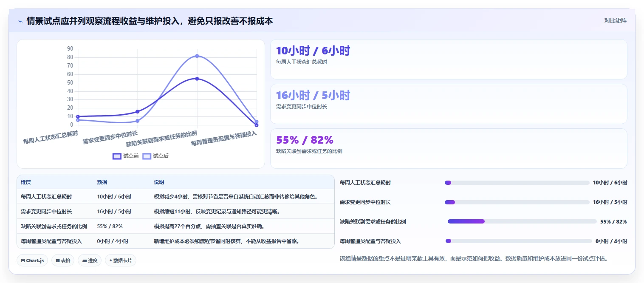644x283 pixels.
Task: Click the 维度 column header
Action: click(26, 182)
